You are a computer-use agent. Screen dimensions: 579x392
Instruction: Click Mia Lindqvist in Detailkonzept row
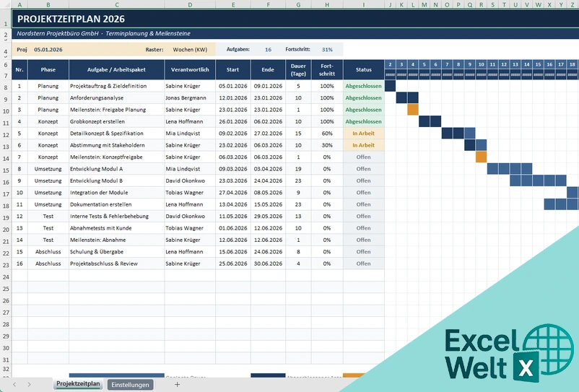click(190, 134)
